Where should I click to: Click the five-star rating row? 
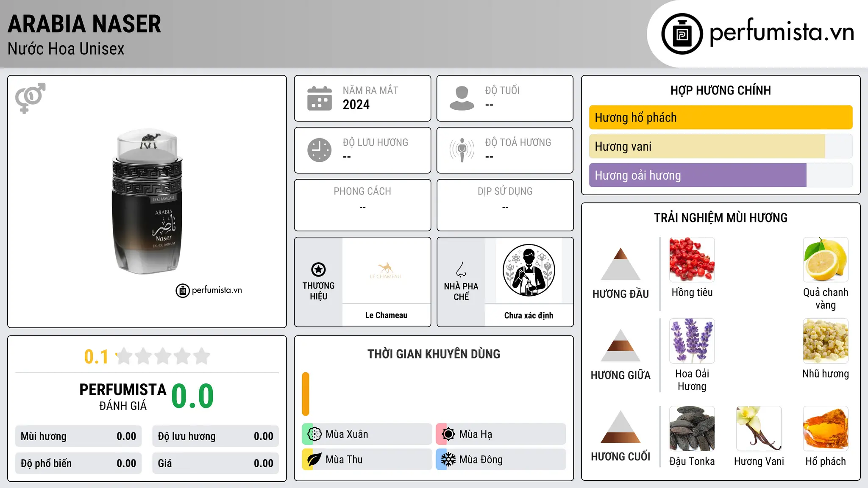click(x=163, y=356)
